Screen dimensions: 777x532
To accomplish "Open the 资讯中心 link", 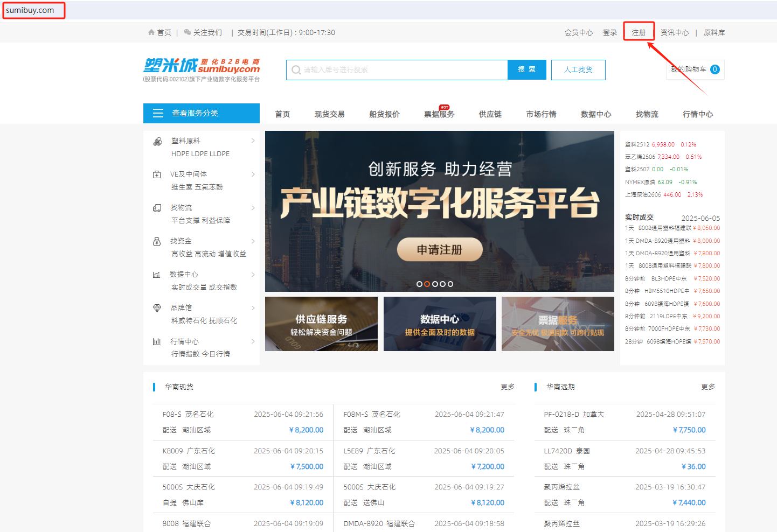I will (675, 32).
